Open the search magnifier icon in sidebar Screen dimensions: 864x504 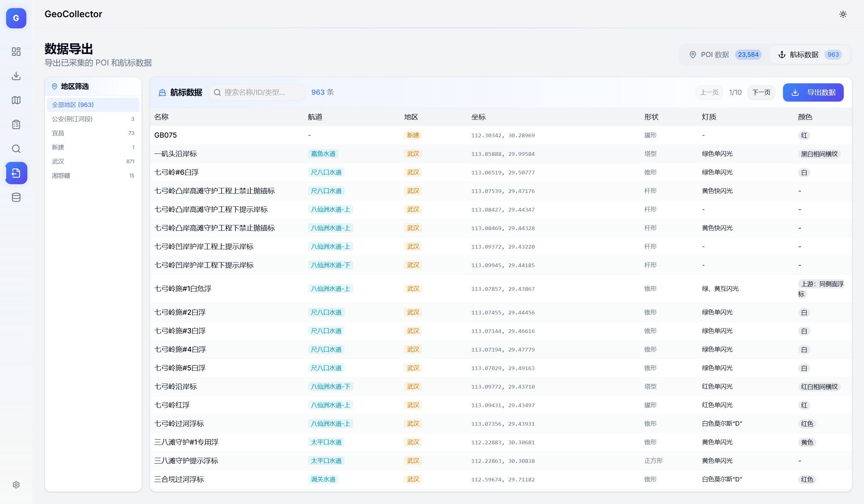[x=16, y=149]
